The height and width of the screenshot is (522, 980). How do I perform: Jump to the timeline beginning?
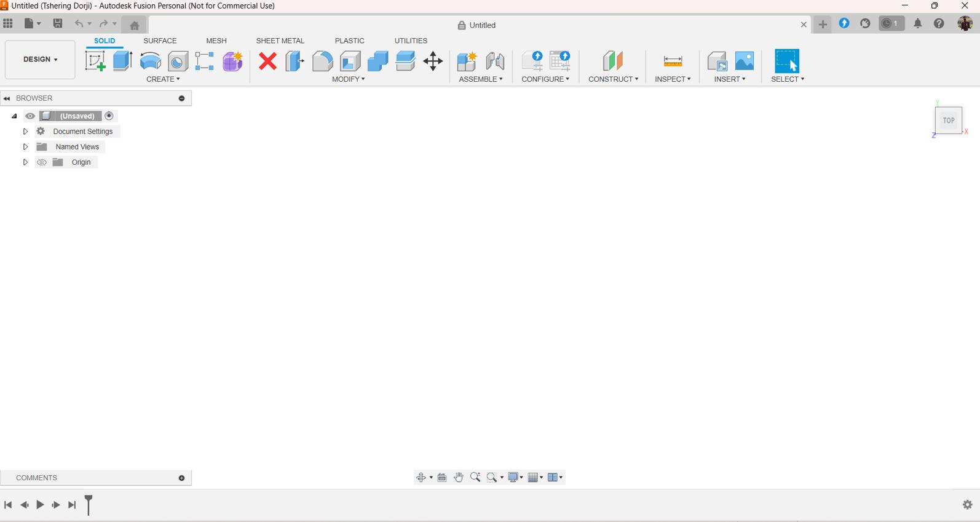(8, 505)
